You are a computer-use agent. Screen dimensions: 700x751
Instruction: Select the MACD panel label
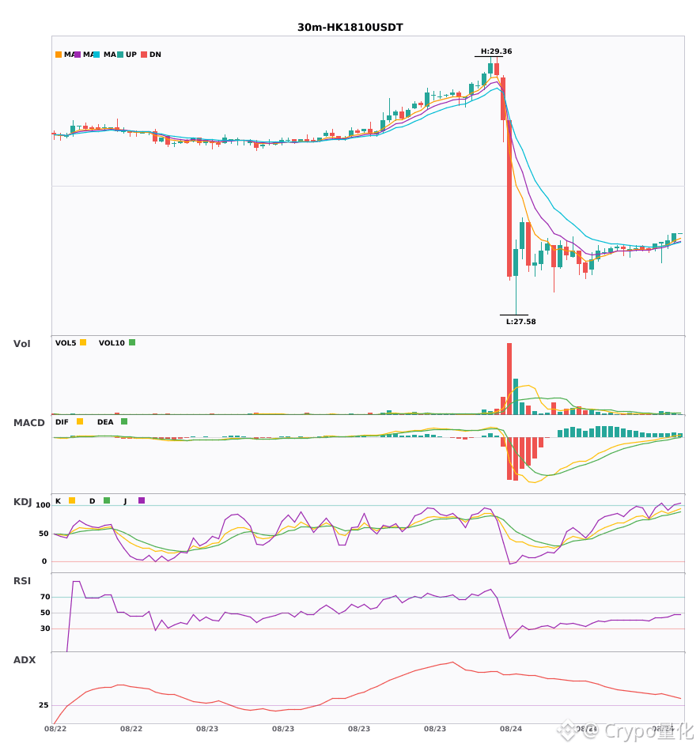[28, 423]
